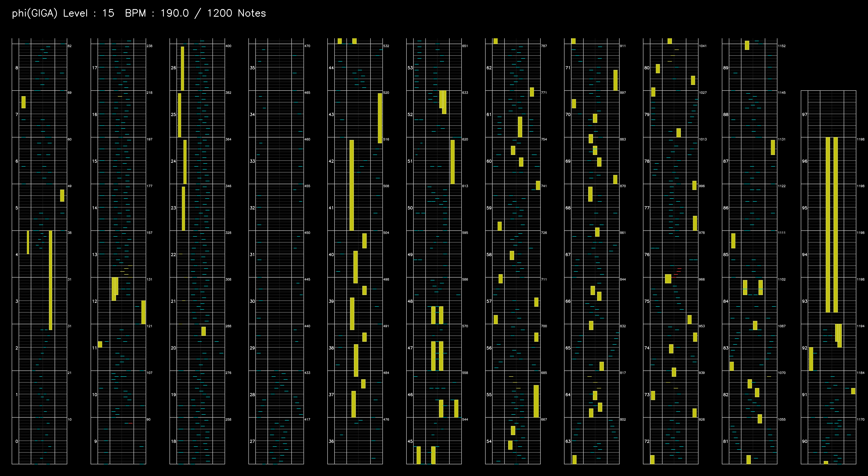Click measure number label 62
This screenshot has height=476, width=868.
489,68
